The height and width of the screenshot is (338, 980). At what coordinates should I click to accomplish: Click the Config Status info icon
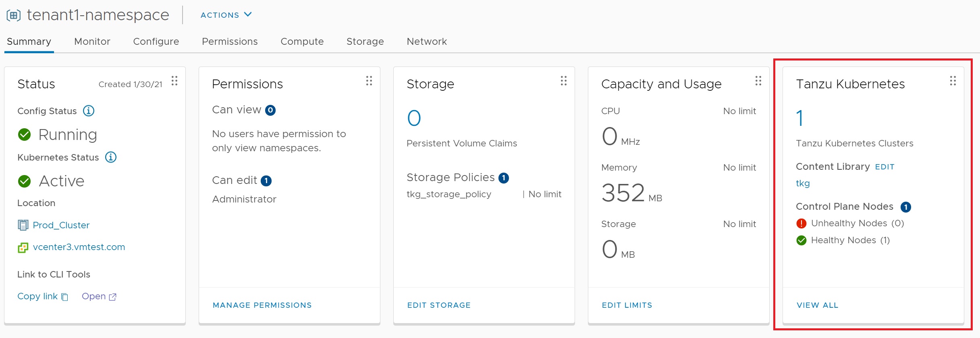pos(89,111)
